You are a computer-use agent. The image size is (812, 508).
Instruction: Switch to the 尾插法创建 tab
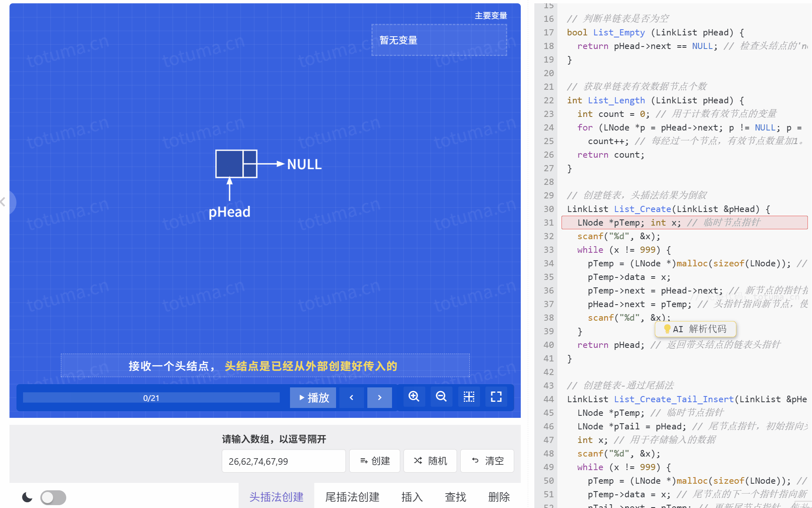tap(353, 497)
